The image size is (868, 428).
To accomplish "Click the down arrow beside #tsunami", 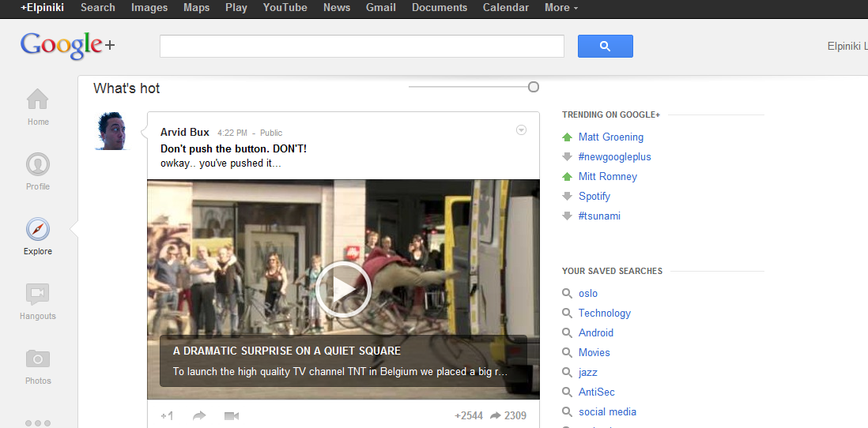I will 567,216.
